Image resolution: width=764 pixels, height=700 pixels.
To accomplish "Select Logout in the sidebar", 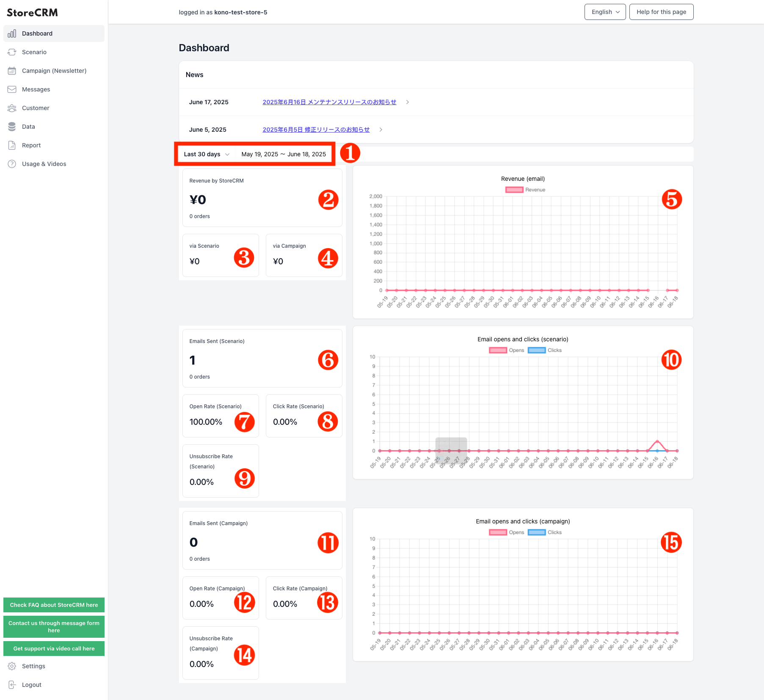I will point(54,685).
